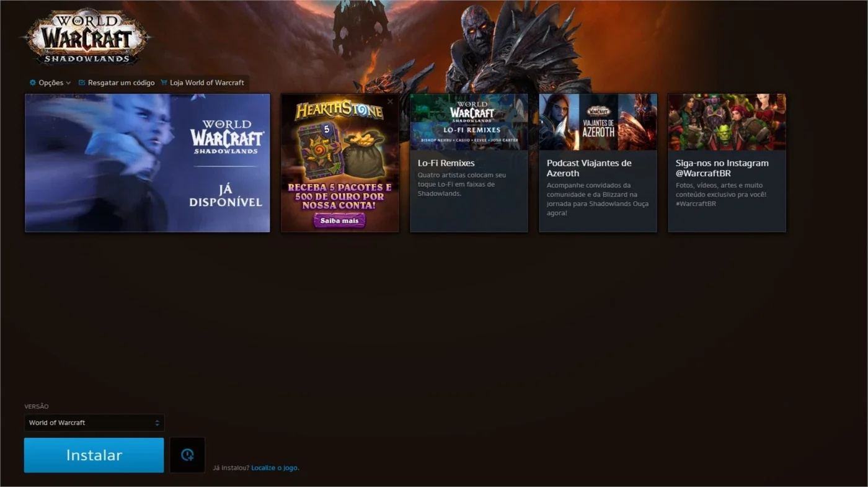Image resolution: width=868 pixels, height=487 pixels.
Task: Click Podcast Viajantes de Azeroth title
Action: 589,168
